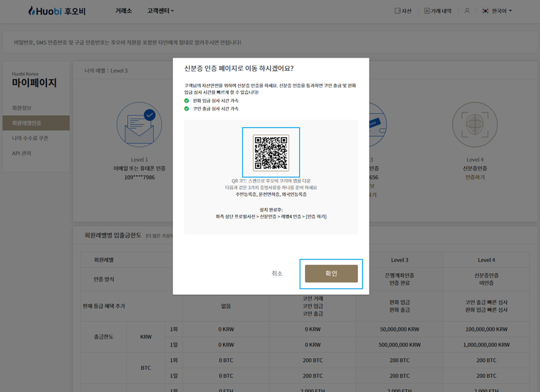Click the Huobi 후오비 logo

tap(57, 11)
